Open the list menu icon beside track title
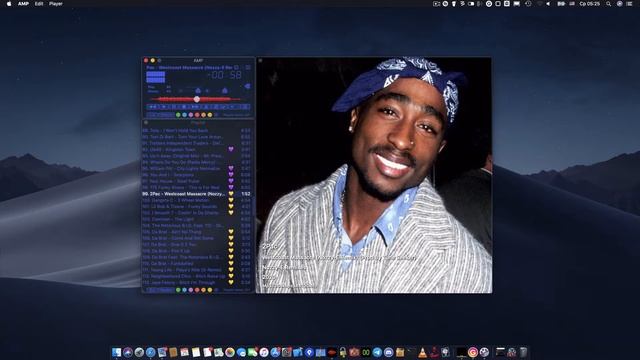 tap(248, 67)
